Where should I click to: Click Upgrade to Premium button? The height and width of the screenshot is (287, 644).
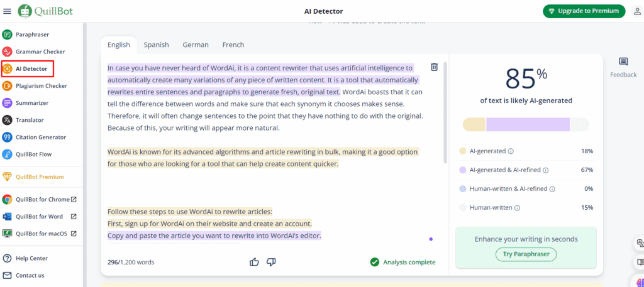pos(584,11)
